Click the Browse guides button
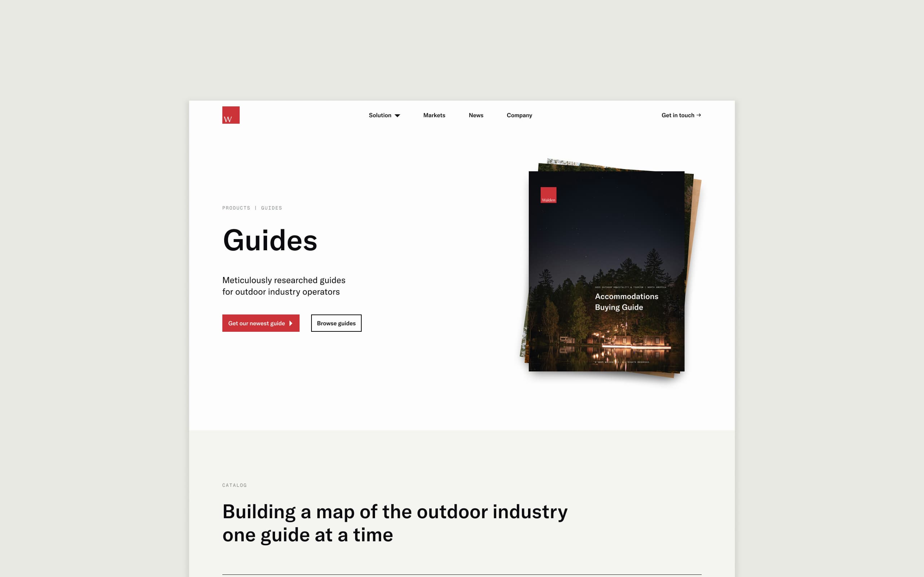924x577 pixels. coord(336,323)
